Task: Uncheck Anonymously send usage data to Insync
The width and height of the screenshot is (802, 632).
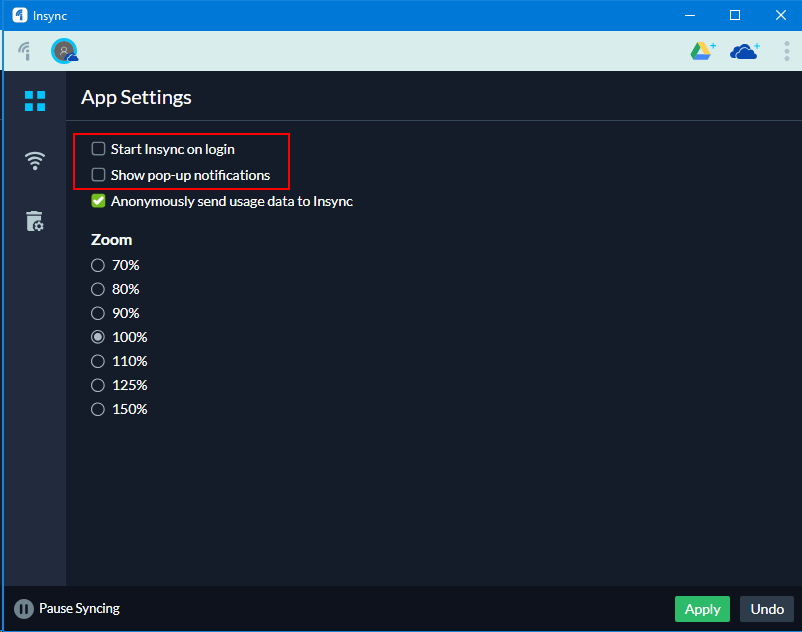Action: (98, 201)
